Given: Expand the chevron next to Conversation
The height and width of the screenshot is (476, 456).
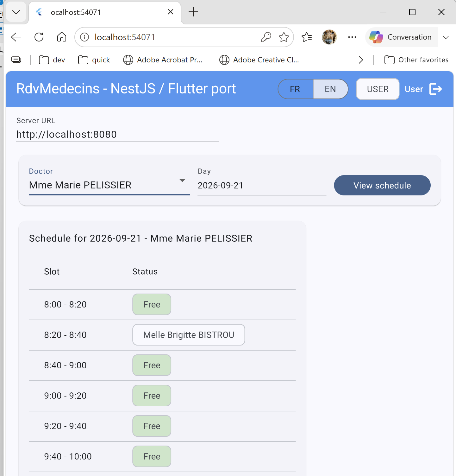Looking at the screenshot, I should click(446, 37).
